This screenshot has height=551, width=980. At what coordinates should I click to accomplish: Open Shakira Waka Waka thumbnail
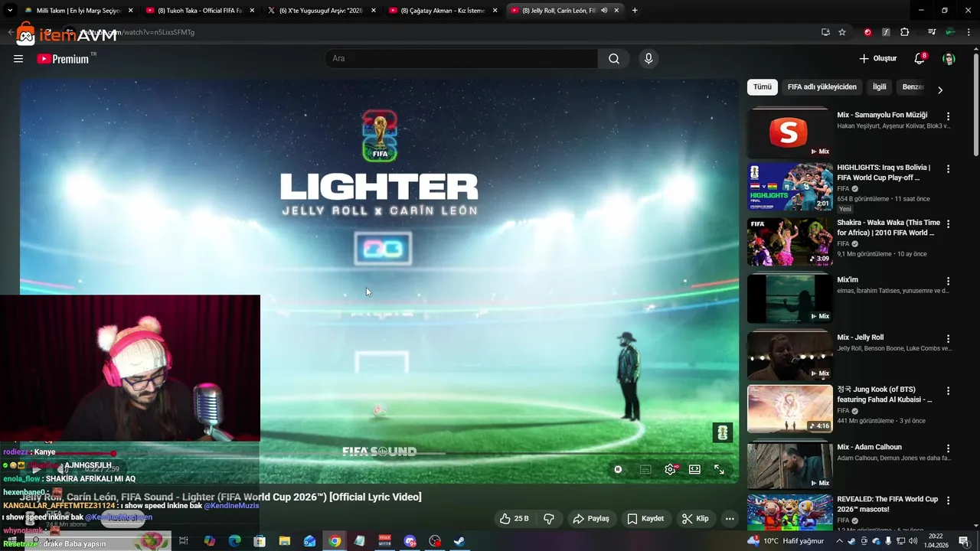tap(789, 242)
